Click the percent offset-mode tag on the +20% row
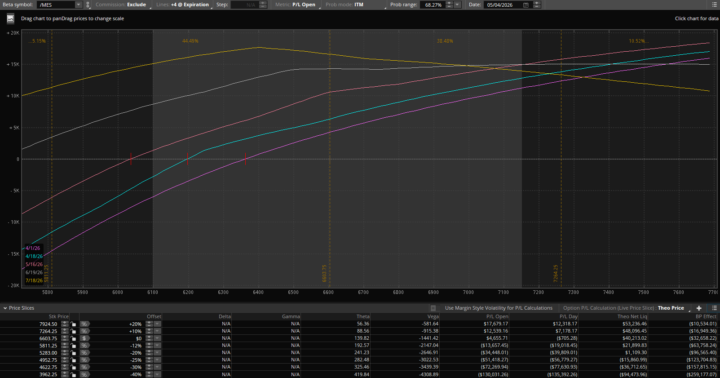 tap(85, 324)
